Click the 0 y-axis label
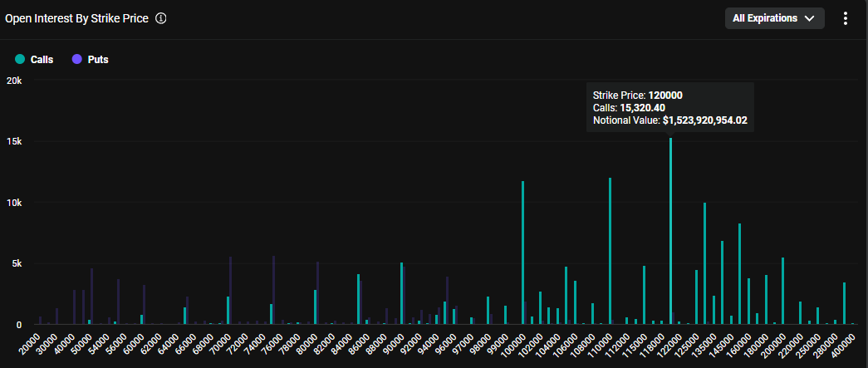The image size is (868, 368). pos(18,325)
